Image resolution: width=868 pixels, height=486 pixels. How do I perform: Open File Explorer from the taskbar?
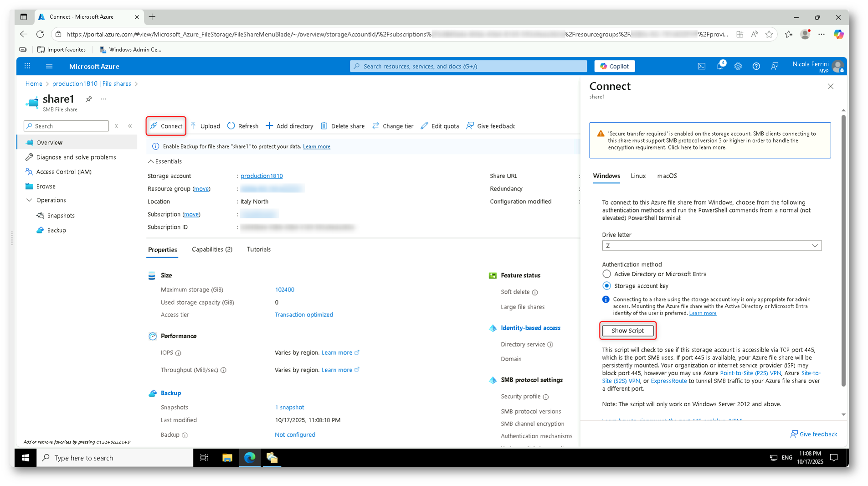pos(227,458)
